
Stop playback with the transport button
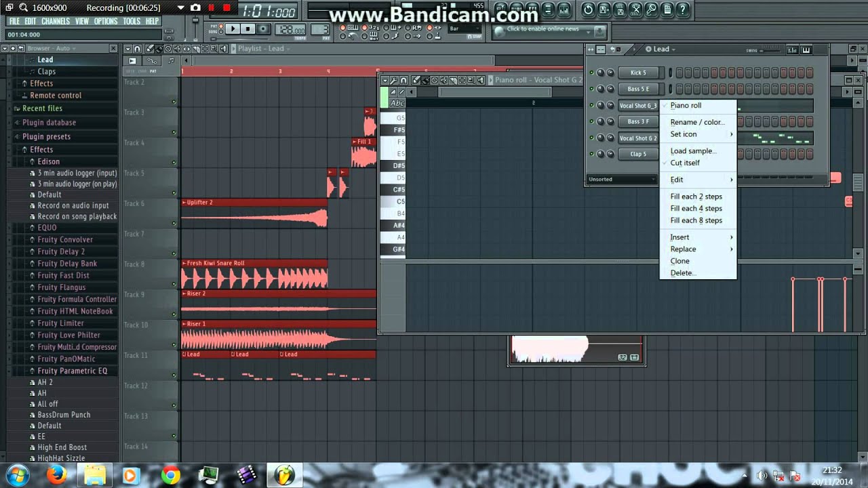coord(248,28)
